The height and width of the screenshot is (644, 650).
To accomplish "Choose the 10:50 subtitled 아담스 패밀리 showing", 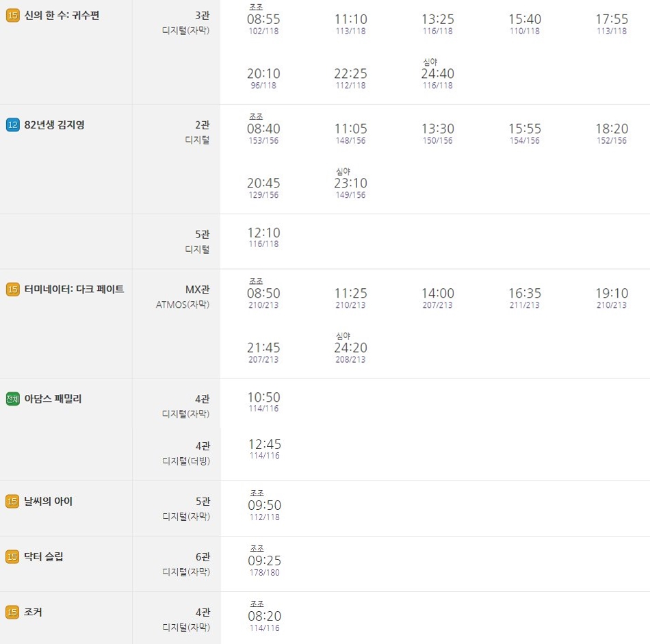I will pyautogui.click(x=263, y=402).
